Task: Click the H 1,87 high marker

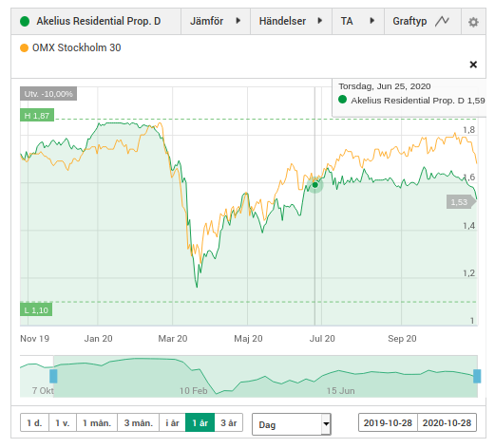Action: (37, 116)
